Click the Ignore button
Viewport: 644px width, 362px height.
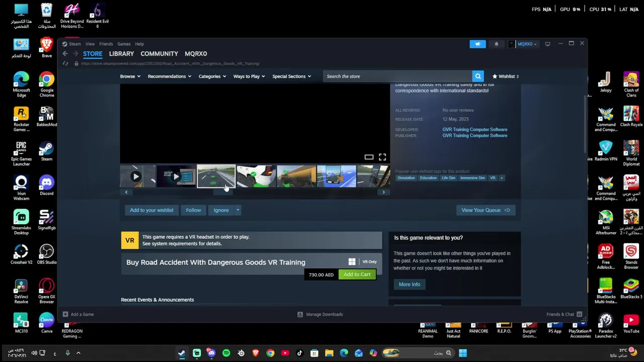click(221, 210)
